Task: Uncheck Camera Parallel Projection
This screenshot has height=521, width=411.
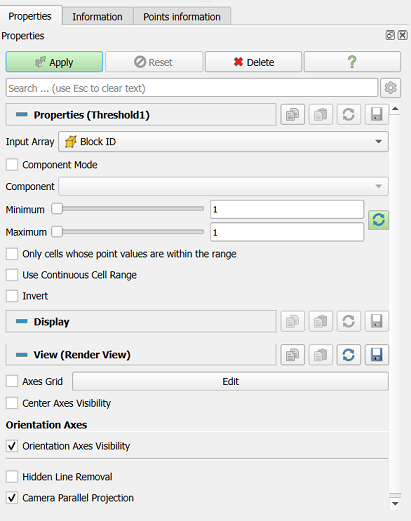Action: tap(12, 498)
